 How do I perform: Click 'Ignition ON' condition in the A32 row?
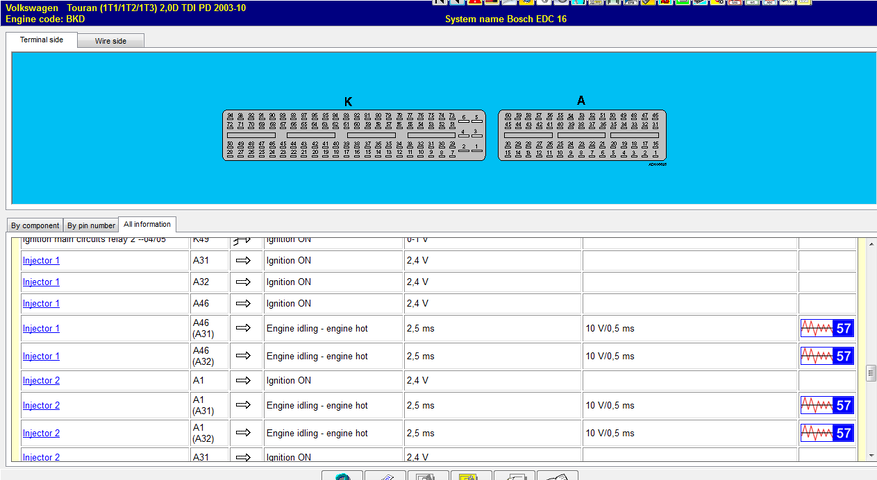(289, 282)
